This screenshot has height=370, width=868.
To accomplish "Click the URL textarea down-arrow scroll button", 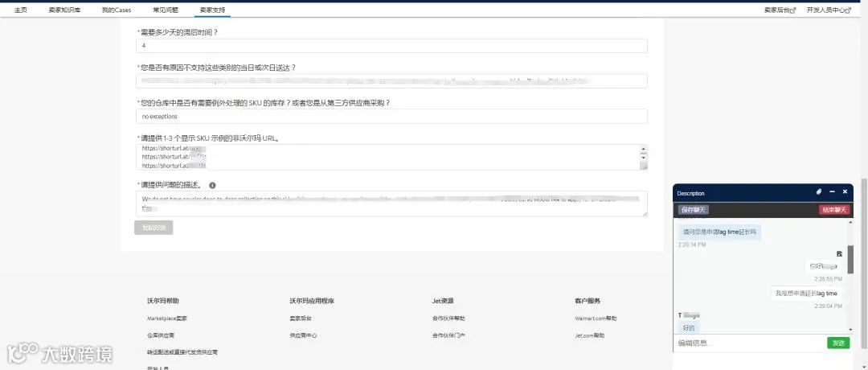I will tap(643, 158).
